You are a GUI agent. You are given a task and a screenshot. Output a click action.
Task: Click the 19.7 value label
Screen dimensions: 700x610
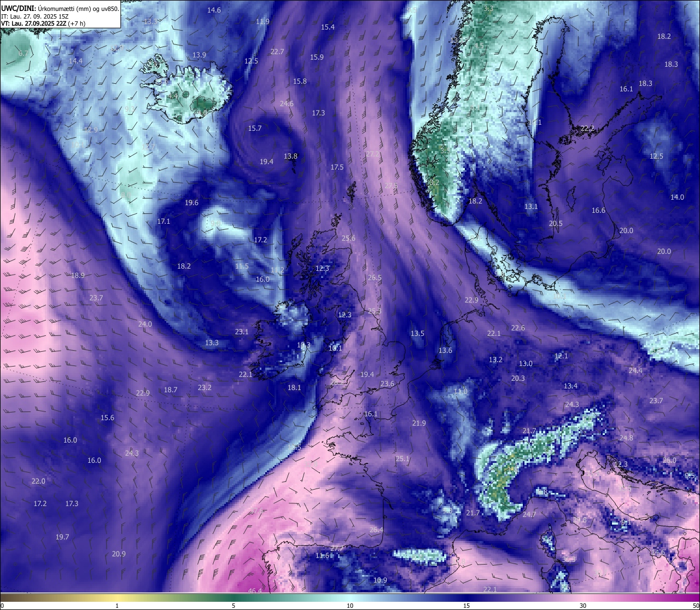click(62, 537)
